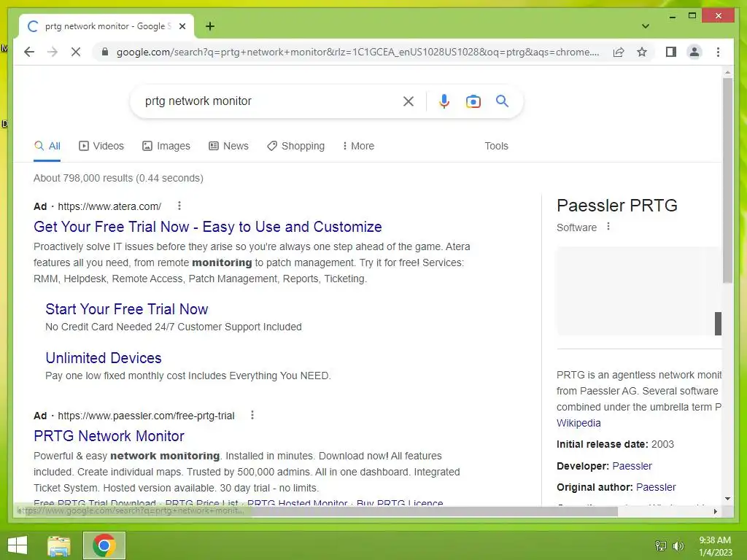
Task: Open the volume tray icon
Action: click(678, 545)
